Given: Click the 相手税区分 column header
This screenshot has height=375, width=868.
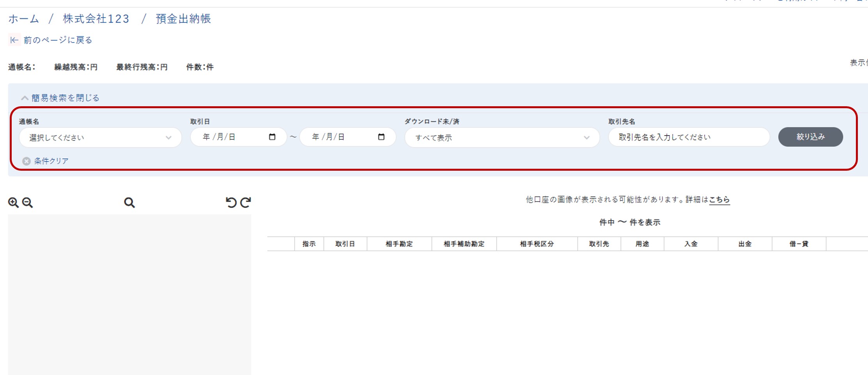Looking at the screenshot, I should (537, 244).
